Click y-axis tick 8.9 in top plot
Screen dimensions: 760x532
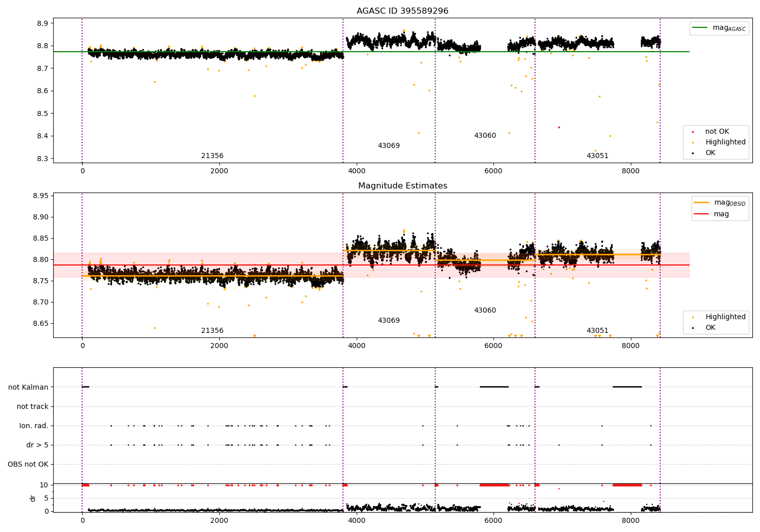pyautogui.click(x=43, y=23)
